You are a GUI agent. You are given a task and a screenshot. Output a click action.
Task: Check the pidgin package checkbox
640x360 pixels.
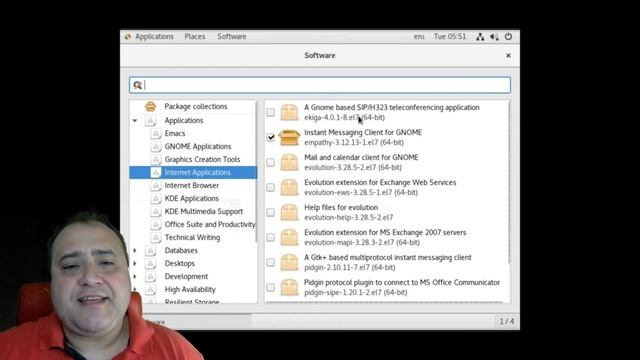pyautogui.click(x=270, y=262)
